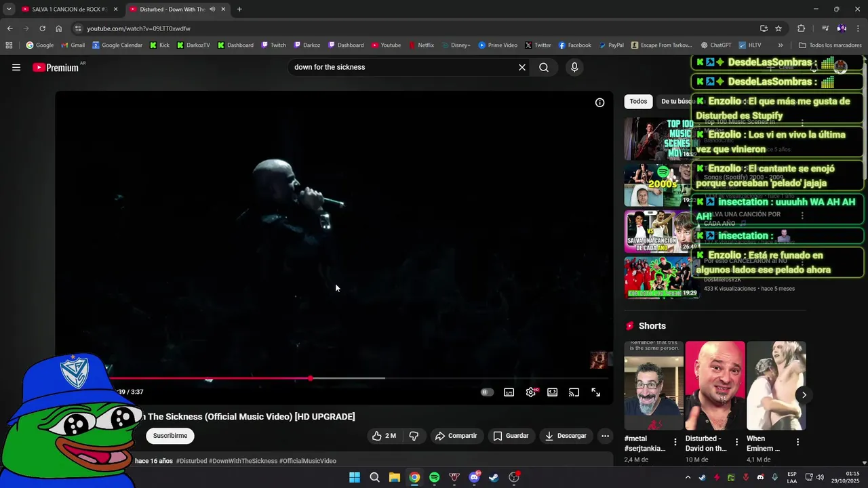868x488 pixels.
Task: Open more actions menu below video
Action: point(606,436)
